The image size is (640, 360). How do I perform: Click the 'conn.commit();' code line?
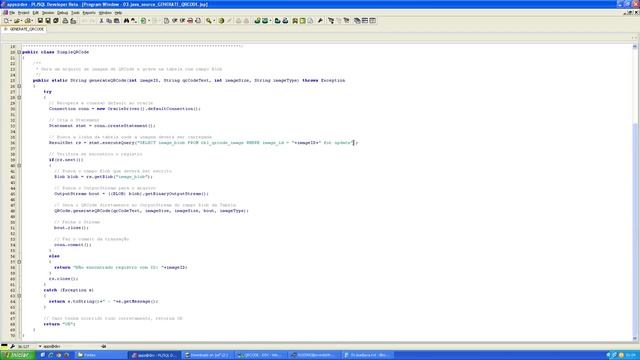[73, 245]
